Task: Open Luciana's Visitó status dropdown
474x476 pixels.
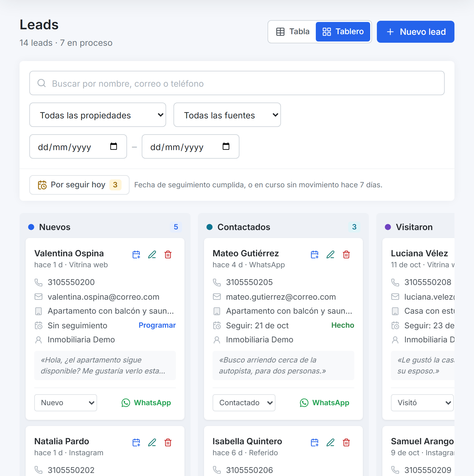Action: [x=422, y=403]
